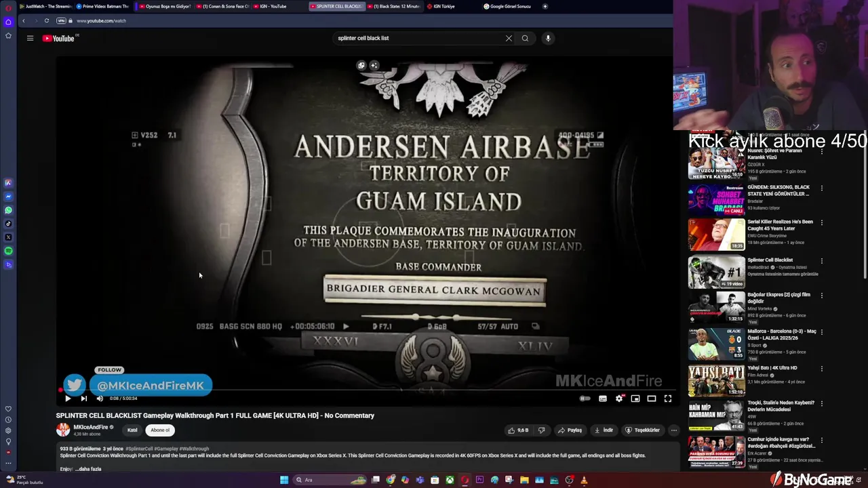Clear the search box with the X icon
This screenshot has width=868, height=488.
pos(509,38)
